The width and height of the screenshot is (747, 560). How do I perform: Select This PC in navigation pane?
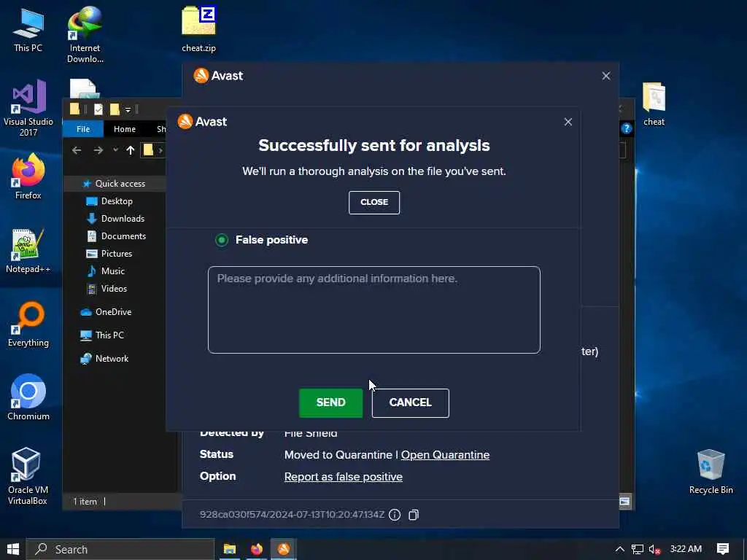[x=109, y=335]
